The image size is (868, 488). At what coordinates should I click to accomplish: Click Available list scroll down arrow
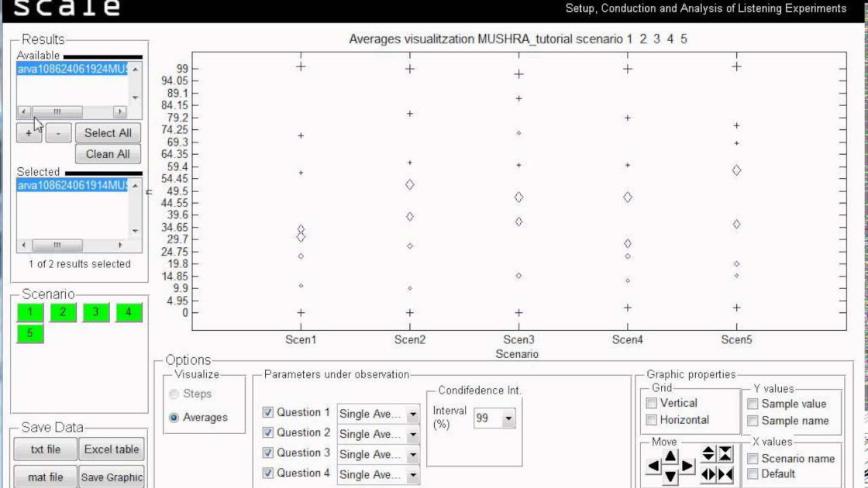pyautogui.click(x=135, y=98)
